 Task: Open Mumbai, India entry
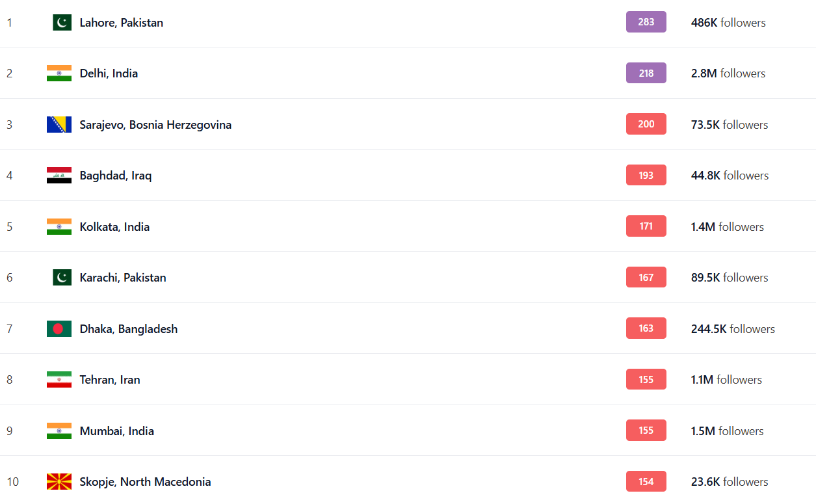pyautogui.click(x=117, y=431)
